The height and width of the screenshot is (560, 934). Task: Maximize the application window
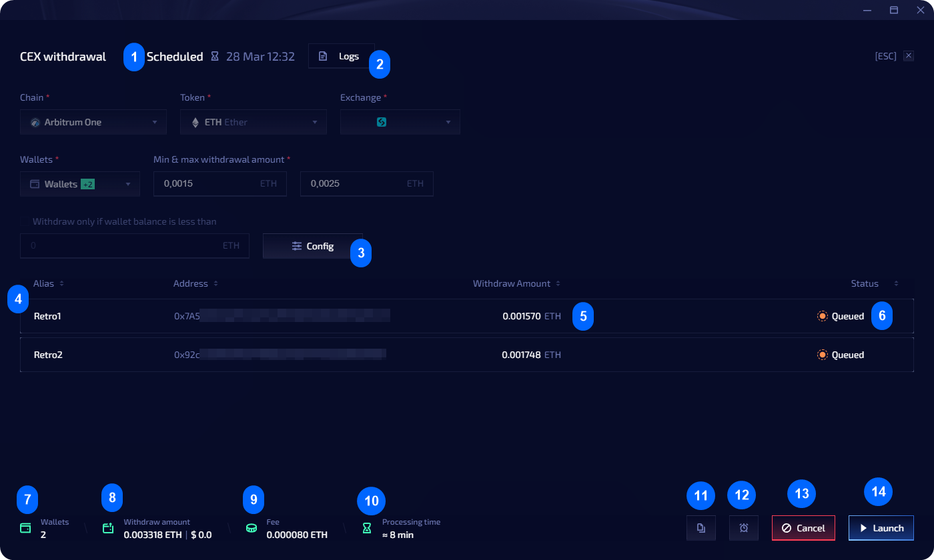point(894,10)
